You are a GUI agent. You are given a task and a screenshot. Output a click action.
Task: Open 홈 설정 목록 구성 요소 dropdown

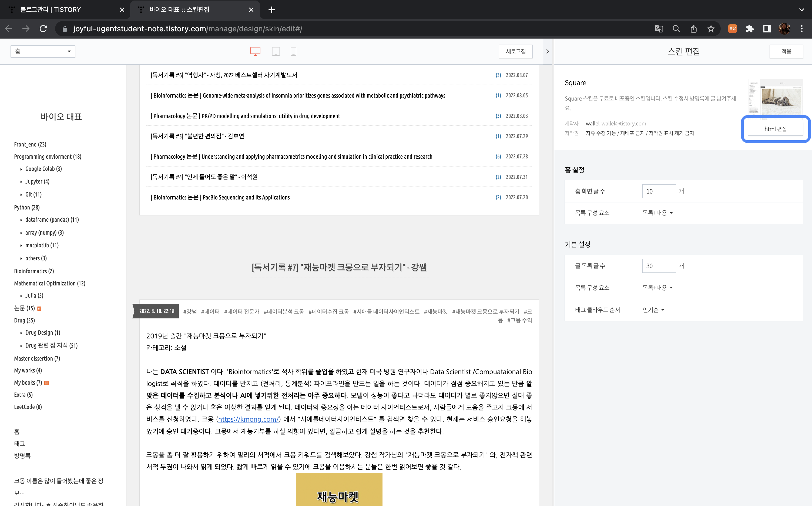tap(657, 213)
